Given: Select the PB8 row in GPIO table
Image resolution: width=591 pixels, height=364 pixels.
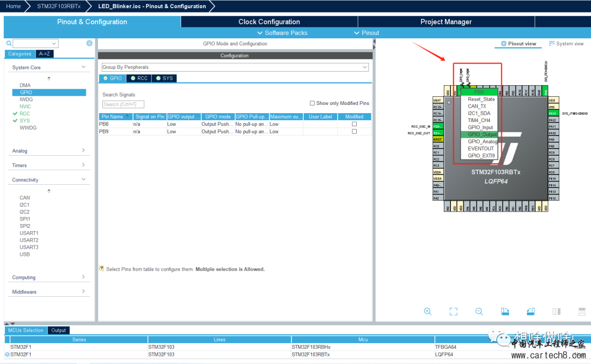Looking at the screenshot, I should (235, 124).
